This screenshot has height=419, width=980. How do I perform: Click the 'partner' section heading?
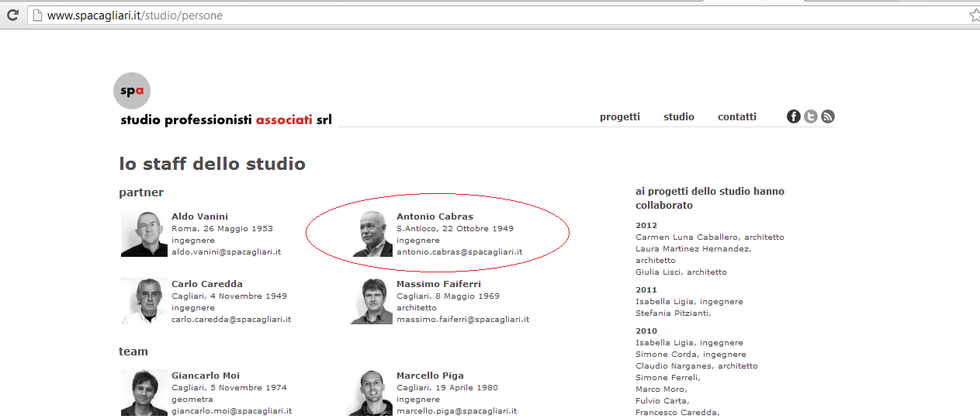[141, 192]
